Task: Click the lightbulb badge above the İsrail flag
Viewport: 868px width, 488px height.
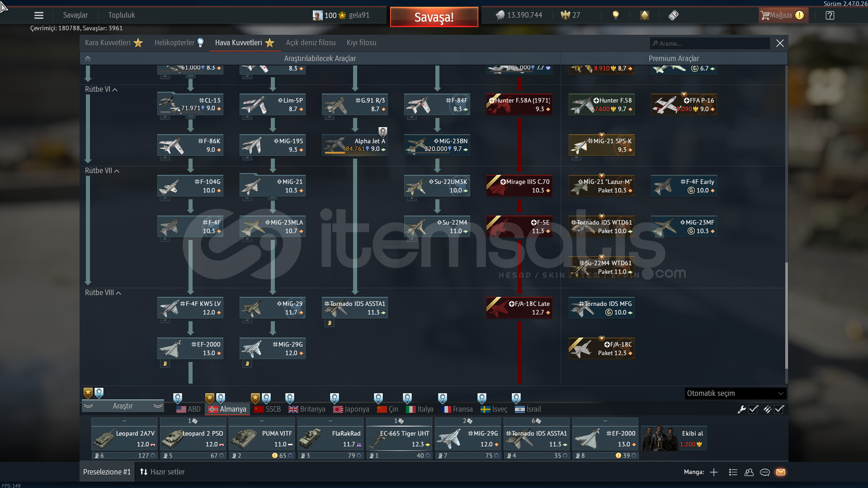Action: [x=516, y=398]
